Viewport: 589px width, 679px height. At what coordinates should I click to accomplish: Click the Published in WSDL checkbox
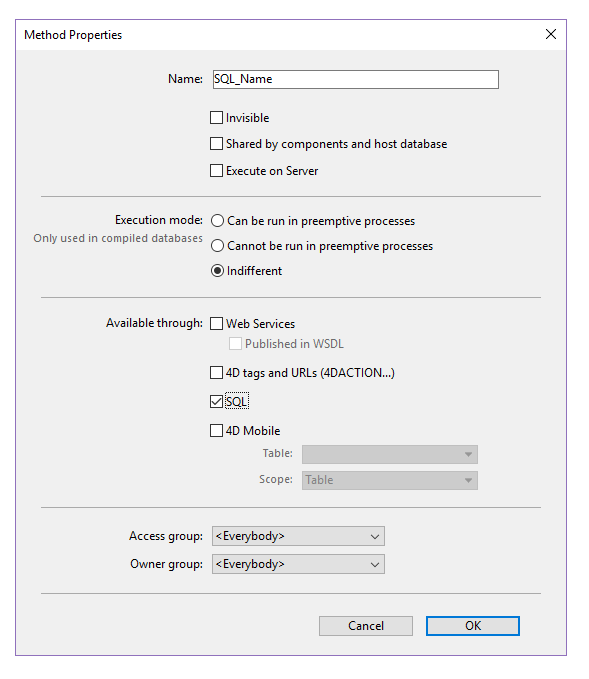point(235,344)
